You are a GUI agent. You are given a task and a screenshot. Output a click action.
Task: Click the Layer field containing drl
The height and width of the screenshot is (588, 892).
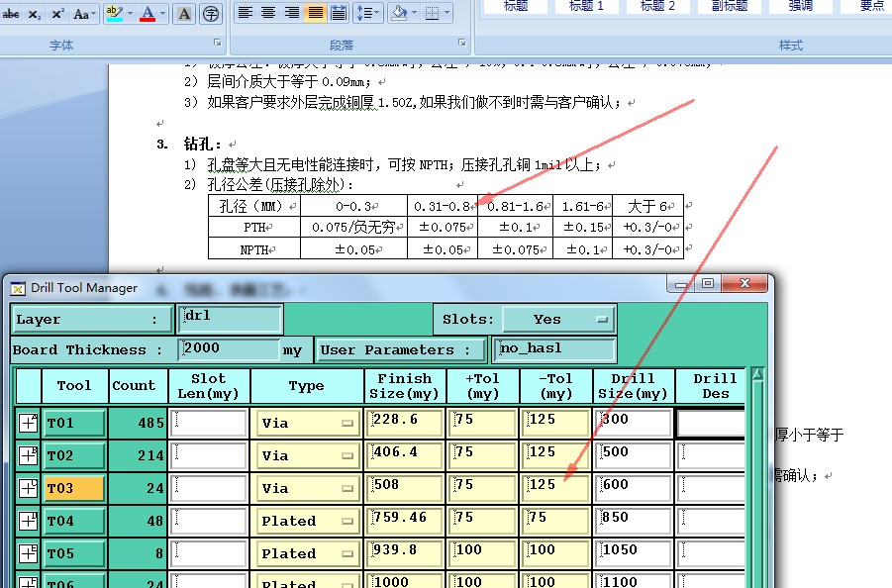pos(231,319)
